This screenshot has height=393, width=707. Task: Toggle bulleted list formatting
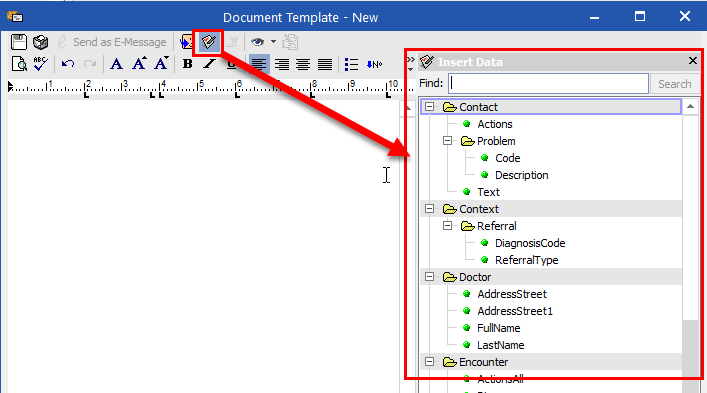tap(351, 64)
